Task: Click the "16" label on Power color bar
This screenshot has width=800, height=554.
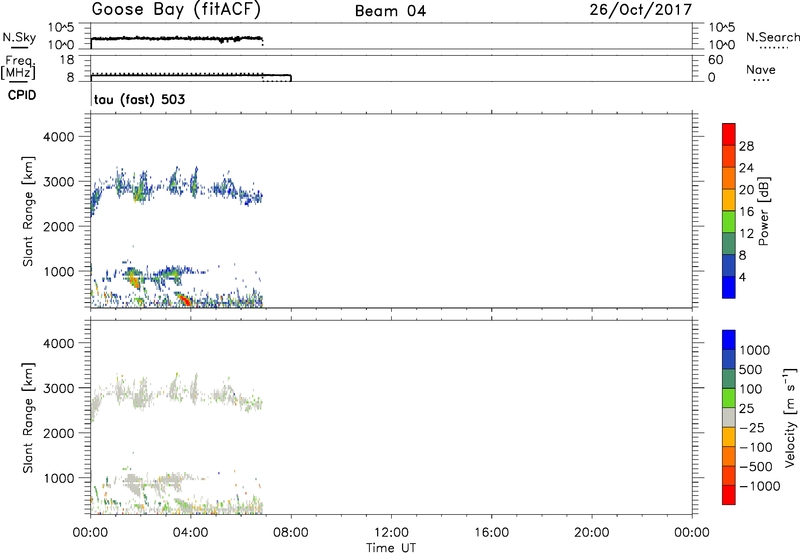Action: click(x=746, y=212)
